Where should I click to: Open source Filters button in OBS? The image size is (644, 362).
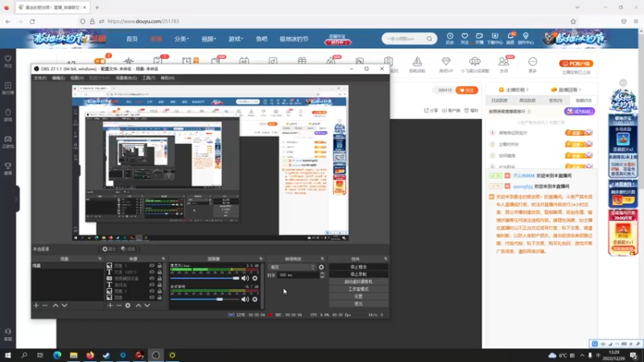click(128, 249)
